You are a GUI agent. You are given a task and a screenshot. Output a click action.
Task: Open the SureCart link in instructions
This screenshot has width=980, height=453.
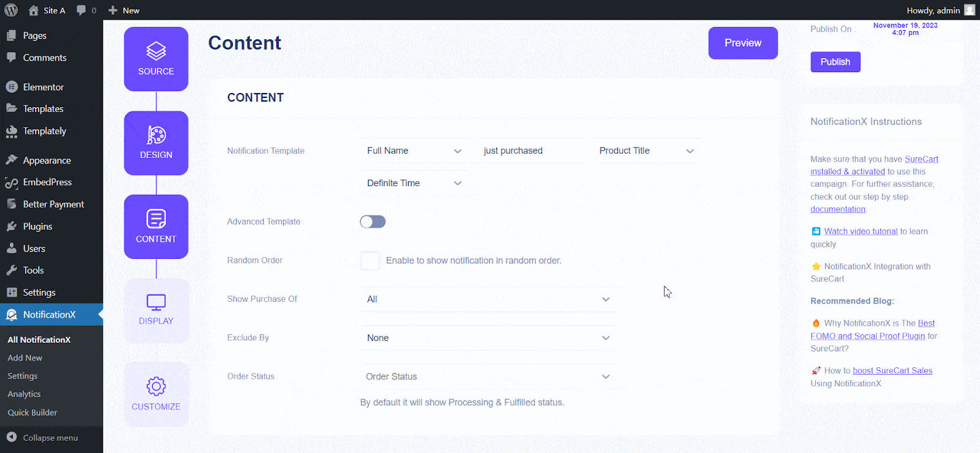tap(921, 159)
